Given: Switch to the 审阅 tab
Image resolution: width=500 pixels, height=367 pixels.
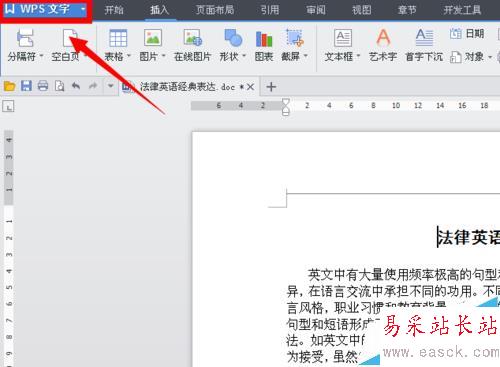Looking at the screenshot, I should (x=316, y=10).
